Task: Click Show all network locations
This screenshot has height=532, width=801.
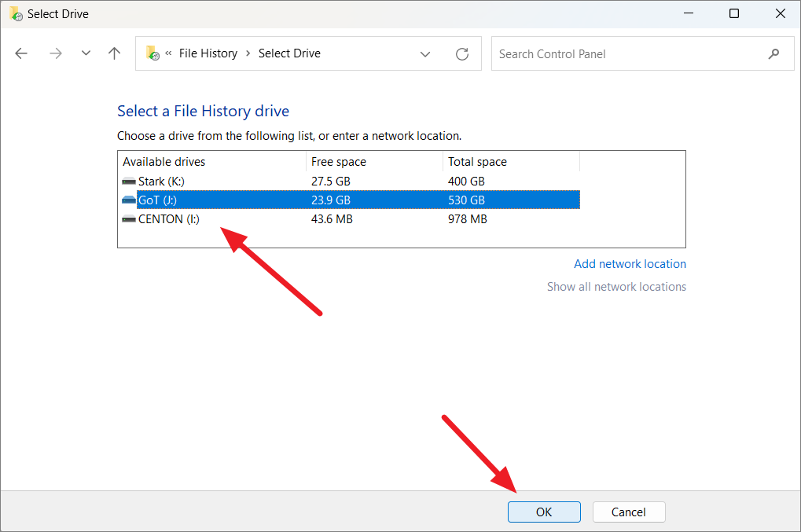Action: pos(616,286)
